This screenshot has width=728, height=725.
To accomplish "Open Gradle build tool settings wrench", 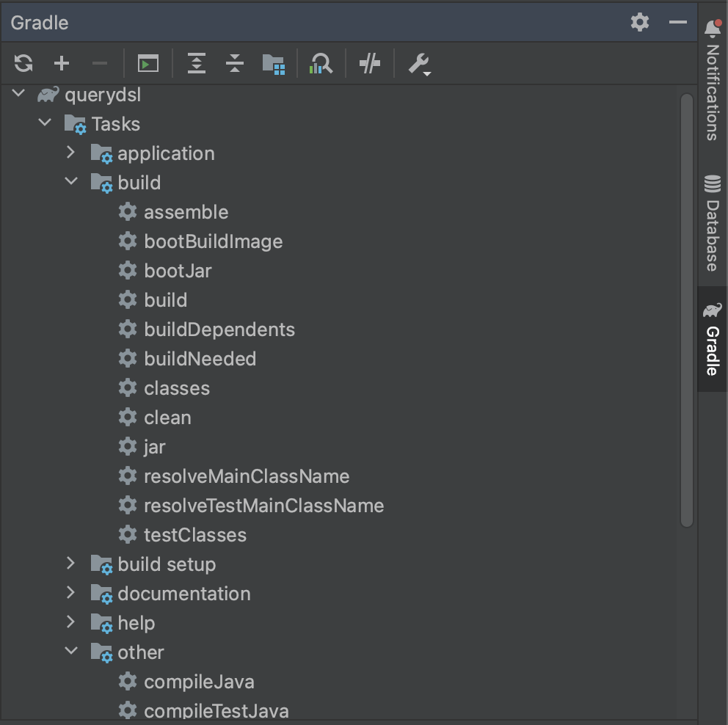I will pyautogui.click(x=420, y=65).
